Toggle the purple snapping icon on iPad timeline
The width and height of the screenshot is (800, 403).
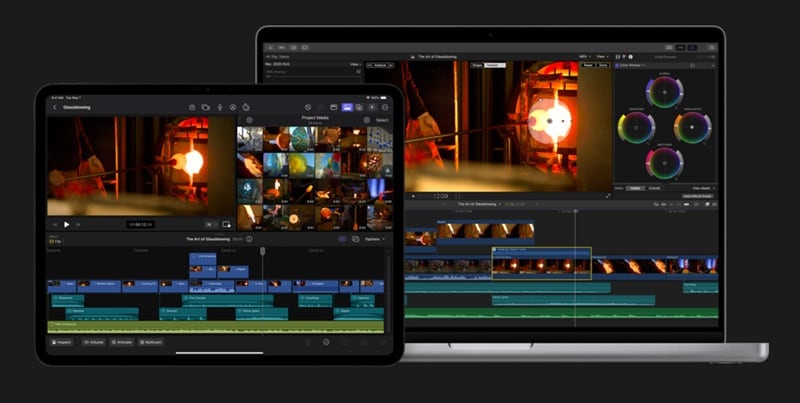[342, 239]
